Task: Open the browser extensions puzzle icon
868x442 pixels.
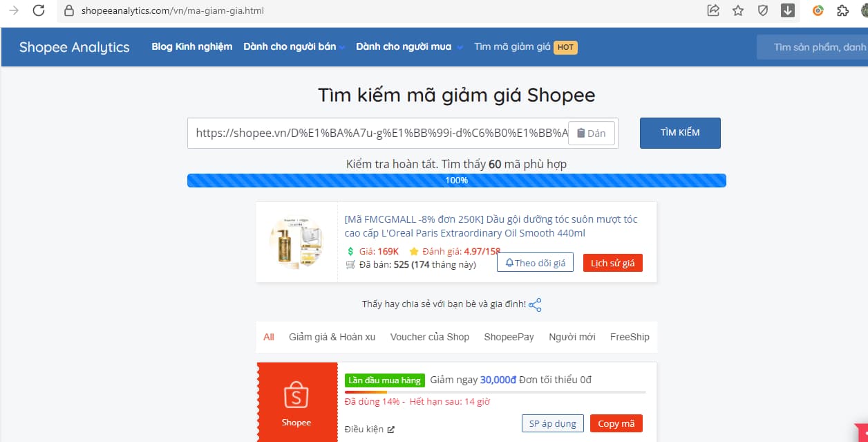Action: [842, 10]
